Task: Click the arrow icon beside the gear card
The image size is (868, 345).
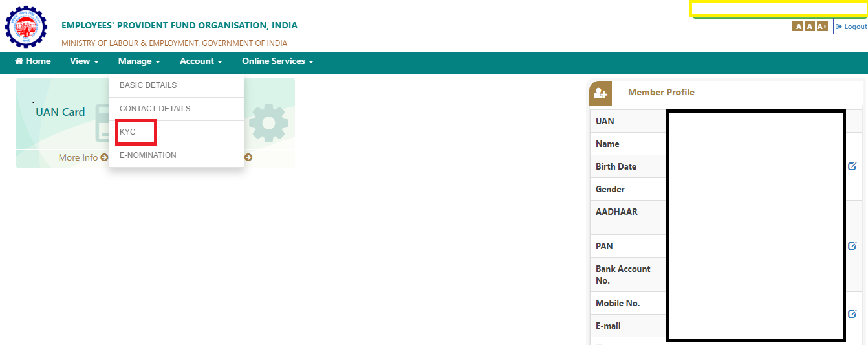Action: tap(248, 157)
